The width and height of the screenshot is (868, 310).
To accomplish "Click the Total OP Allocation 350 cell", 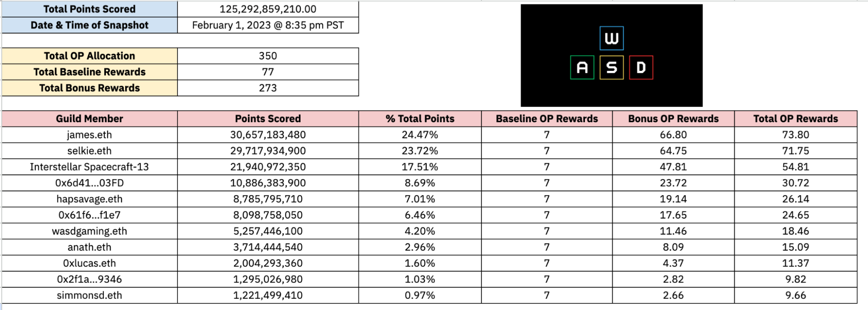I will pos(268,56).
